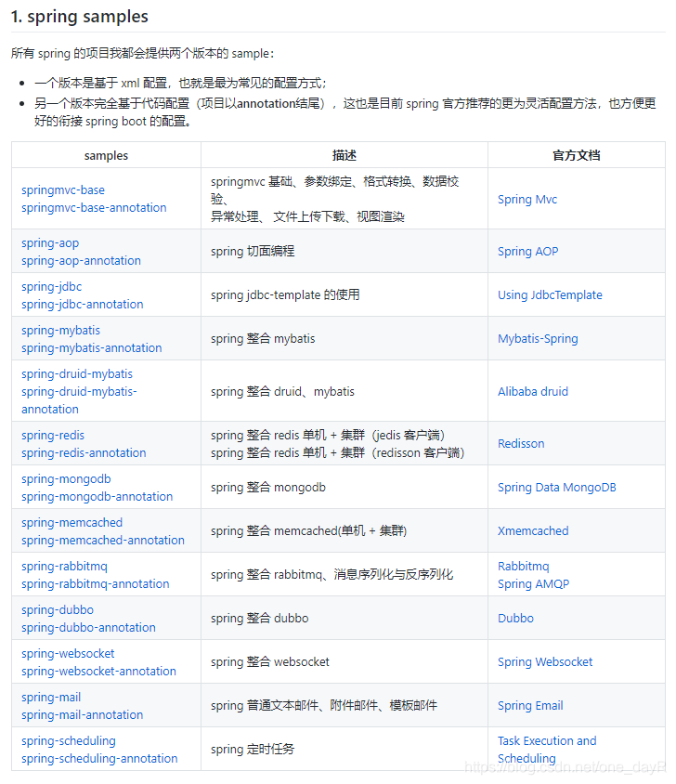
Task: Open spring-scheduling-annotation link
Action: [99, 758]
